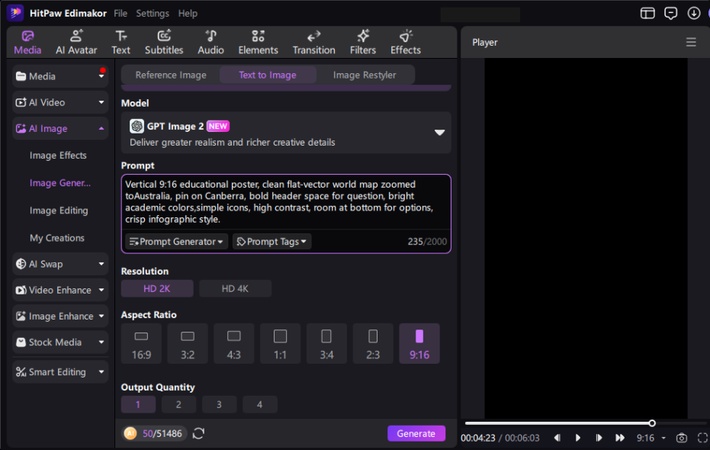The height and width of the screenshot is (450, 710).
Task: Click the download icon in title bar
Action: coord(694,13)
